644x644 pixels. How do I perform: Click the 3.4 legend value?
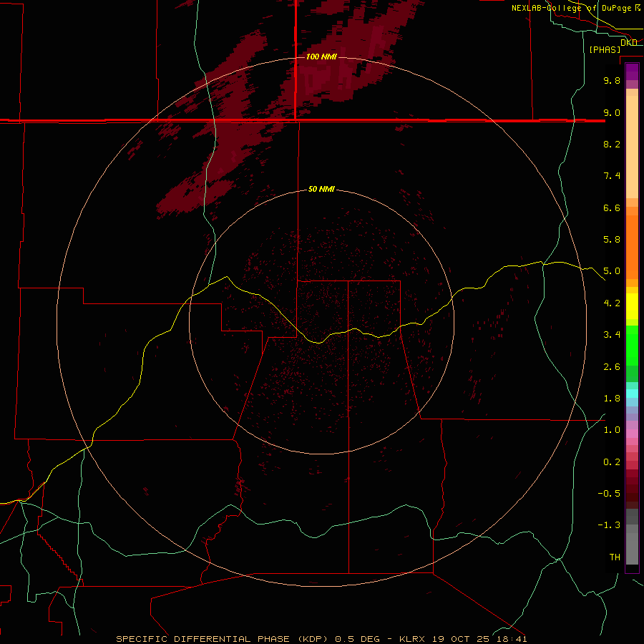(x=612, y=335)
